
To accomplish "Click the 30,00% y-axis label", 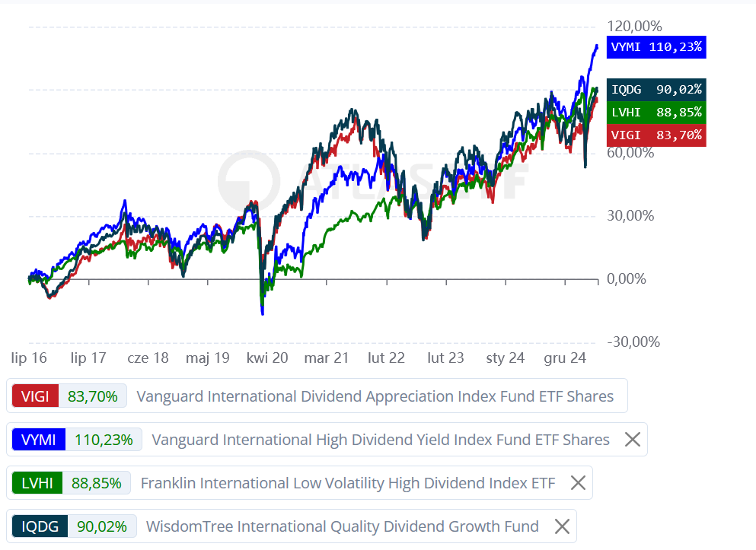I will tap(630, 215).
